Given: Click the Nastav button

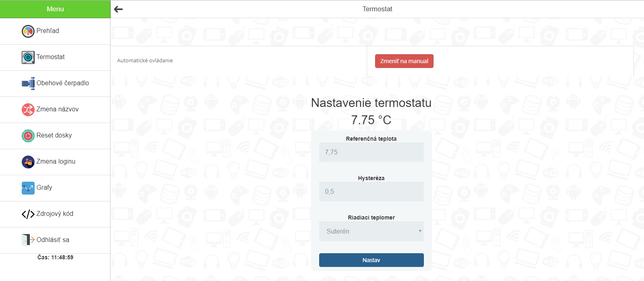Looking at the screenshot, I should coord(371,260).
